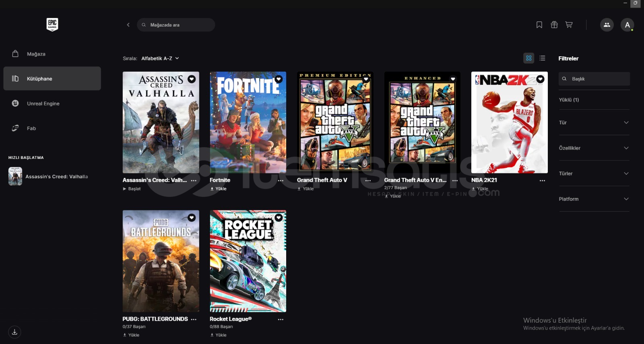Open the wishlist bookmark icon
This screenshot has height=344, width=644.
coord(539,25)
